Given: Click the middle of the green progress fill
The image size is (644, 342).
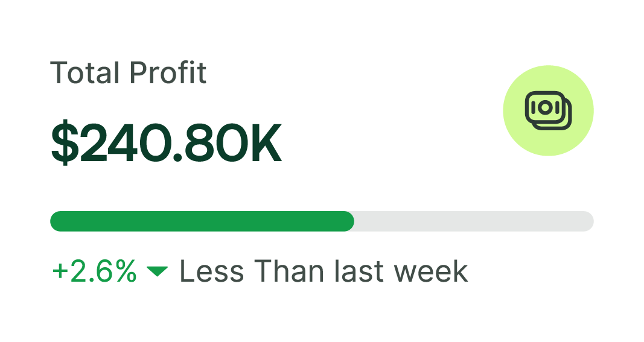Looking at the screenshot, I should [x=202, y=221].
